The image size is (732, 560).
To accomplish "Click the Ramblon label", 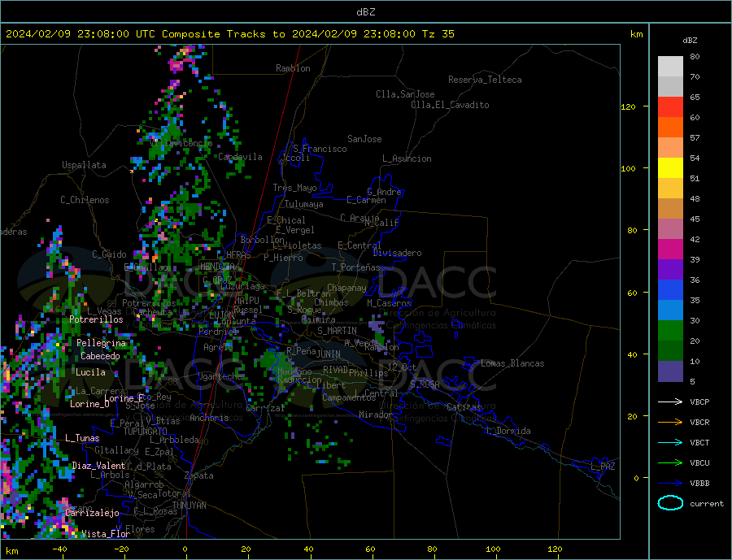I will coord(293,68).
